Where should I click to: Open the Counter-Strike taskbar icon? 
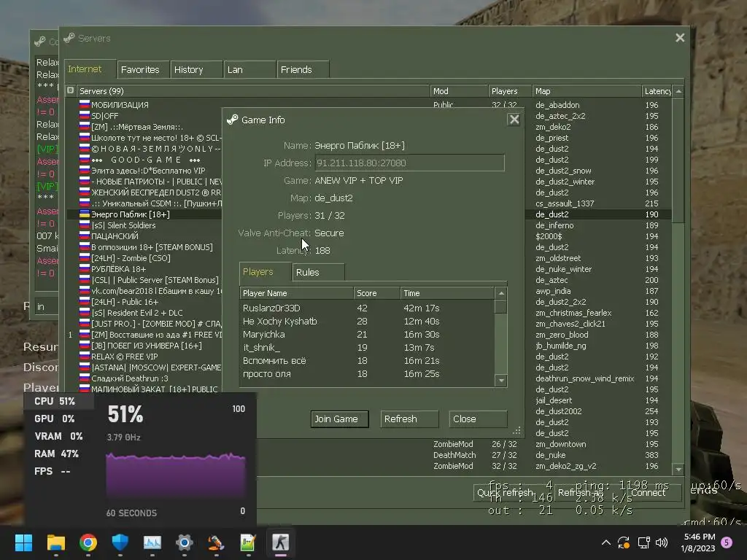[x=281, y=542]
